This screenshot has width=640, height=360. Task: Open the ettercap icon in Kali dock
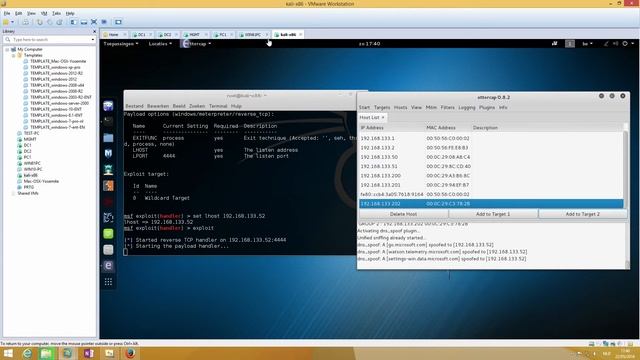(x=108, y=266)
